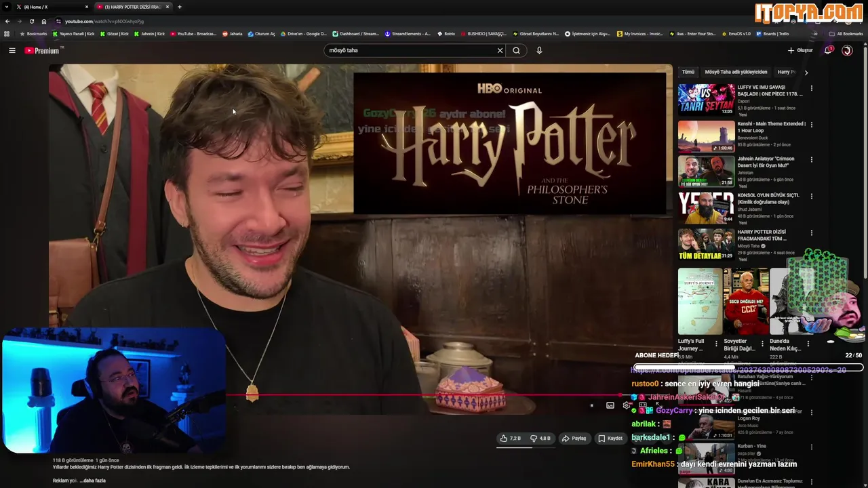Image resolution: width=868 pixels, height=488 pixels.
Task: Open the Oluştur create button
Action: tap(800, 50)
